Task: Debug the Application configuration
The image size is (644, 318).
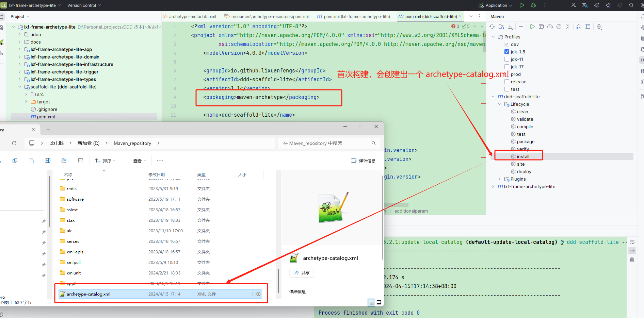Action: pyautogui.click(x=533, y=5)
